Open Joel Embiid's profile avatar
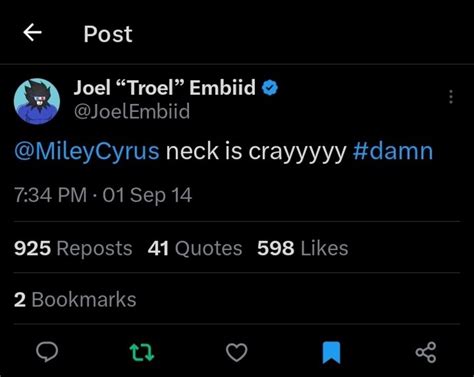Screen dimensions: 474x377 point(37,101)
